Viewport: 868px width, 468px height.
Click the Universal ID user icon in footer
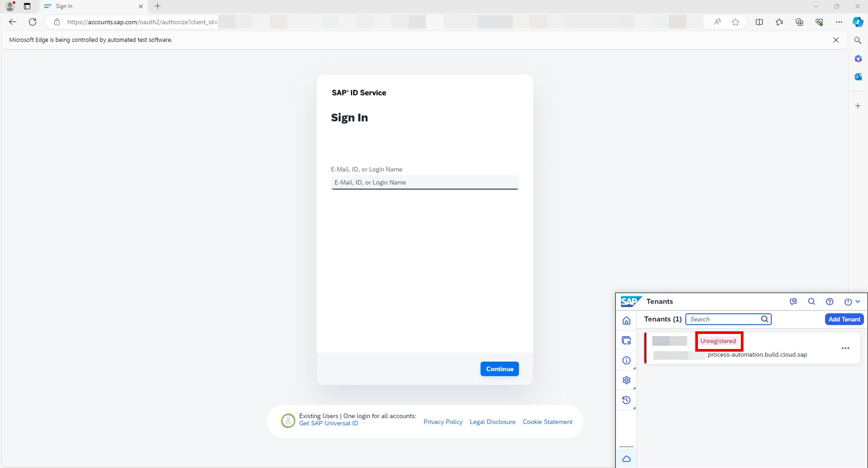pos(288,420)
